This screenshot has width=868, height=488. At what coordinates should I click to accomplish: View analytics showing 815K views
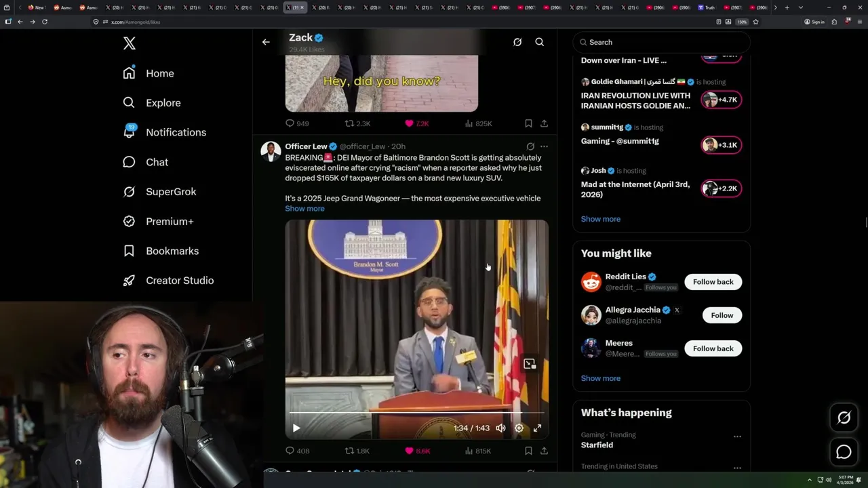(477, 451)
